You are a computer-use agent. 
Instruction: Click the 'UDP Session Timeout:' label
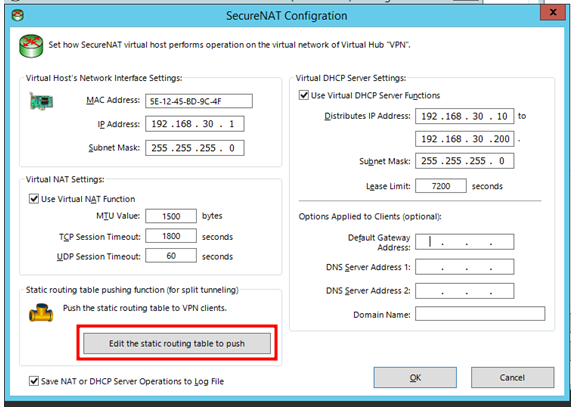[x=99, y=257]
